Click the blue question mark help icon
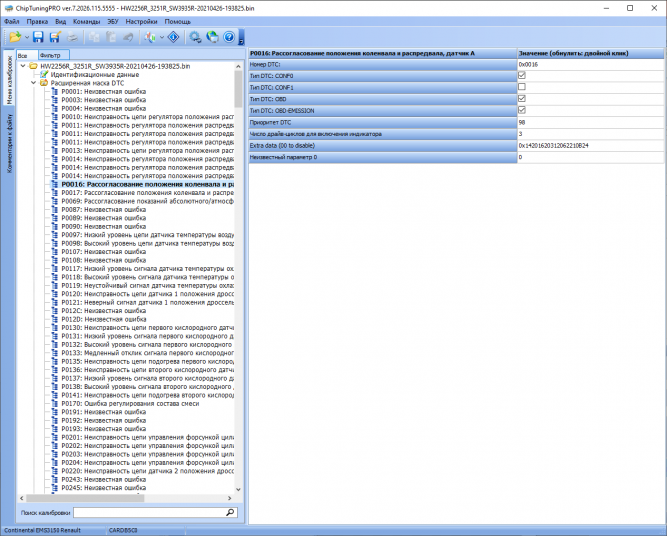Screen dimensions: 667x536 tap(229, 37)
